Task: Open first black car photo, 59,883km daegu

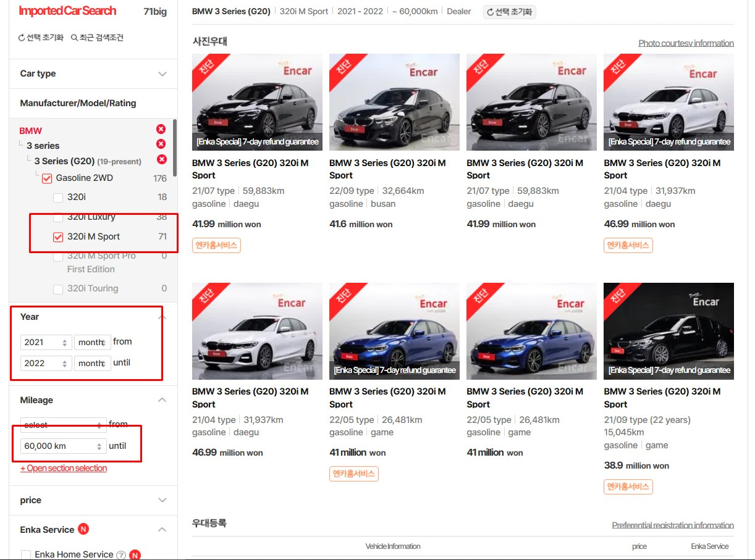Action: tap(257, 102)
